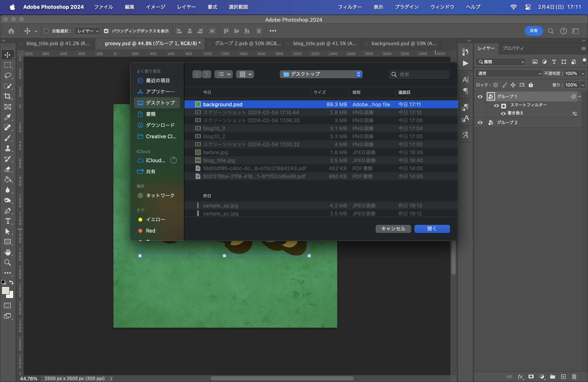The width and height of the screenshot is (588, 382).
Task: Select the Eyedropper tool
Action: (x=8, y=117)
